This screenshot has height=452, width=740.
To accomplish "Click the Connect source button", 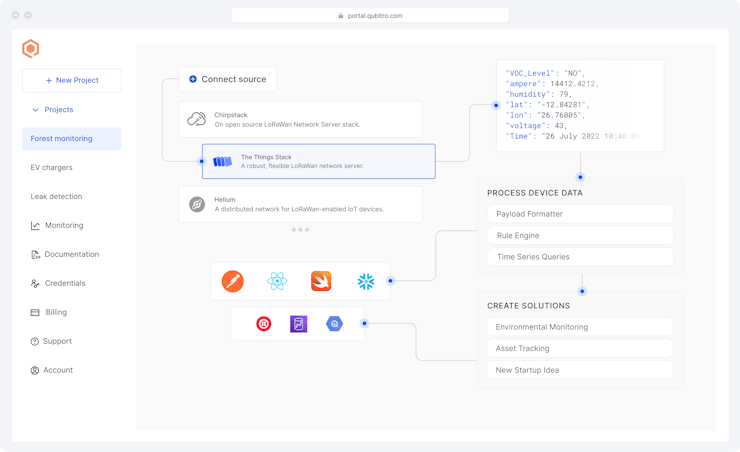I will [227, 79].
